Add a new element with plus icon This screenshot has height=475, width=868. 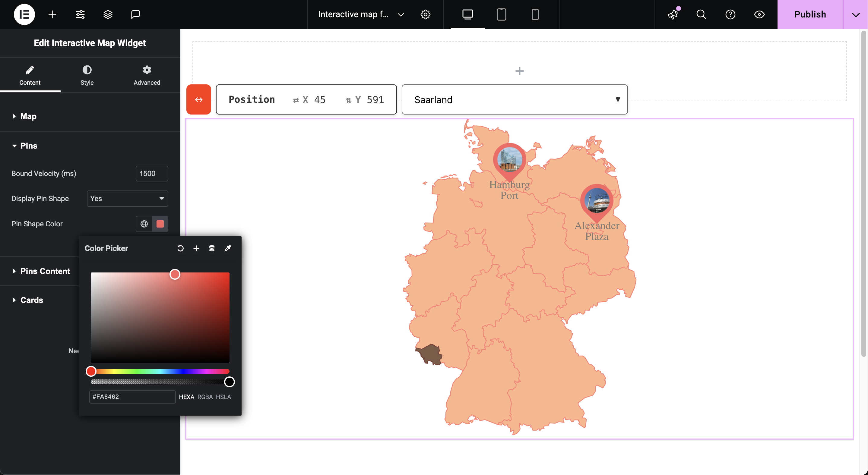click(x=52, y=14)
